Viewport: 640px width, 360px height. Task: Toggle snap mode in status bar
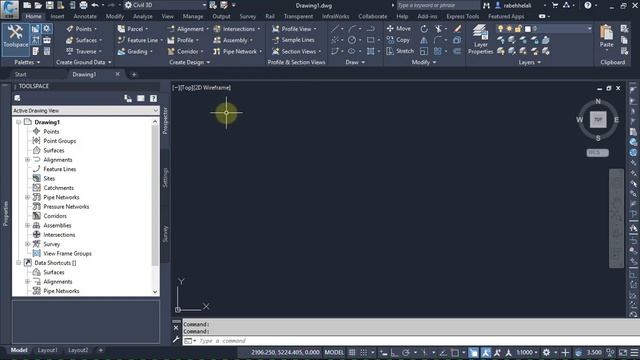tap(363, 352)
